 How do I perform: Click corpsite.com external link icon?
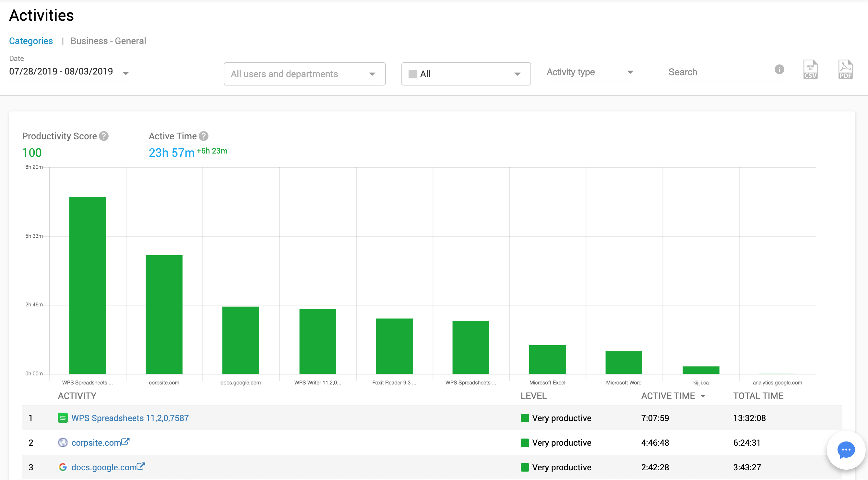click(x=125, y=441)
